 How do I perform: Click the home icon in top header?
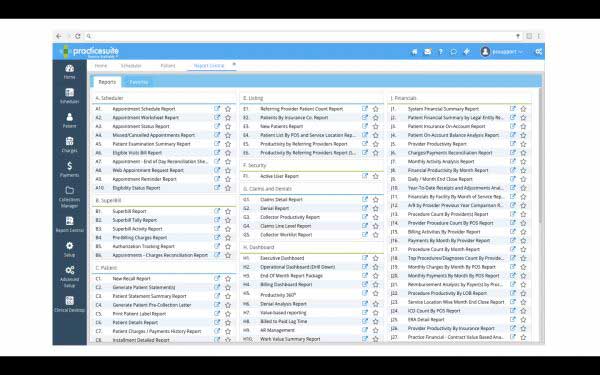pyautogui.click(x=414, y=52)
